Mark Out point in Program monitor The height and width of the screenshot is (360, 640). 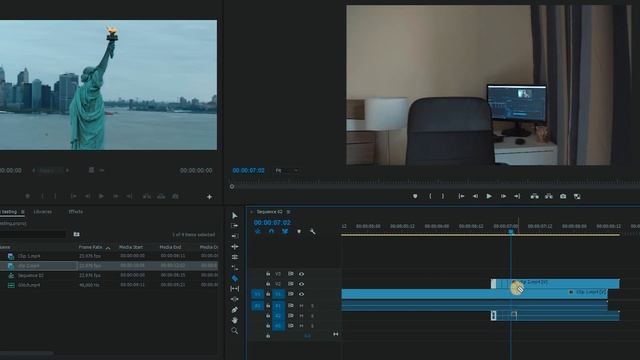pos(443,196)
